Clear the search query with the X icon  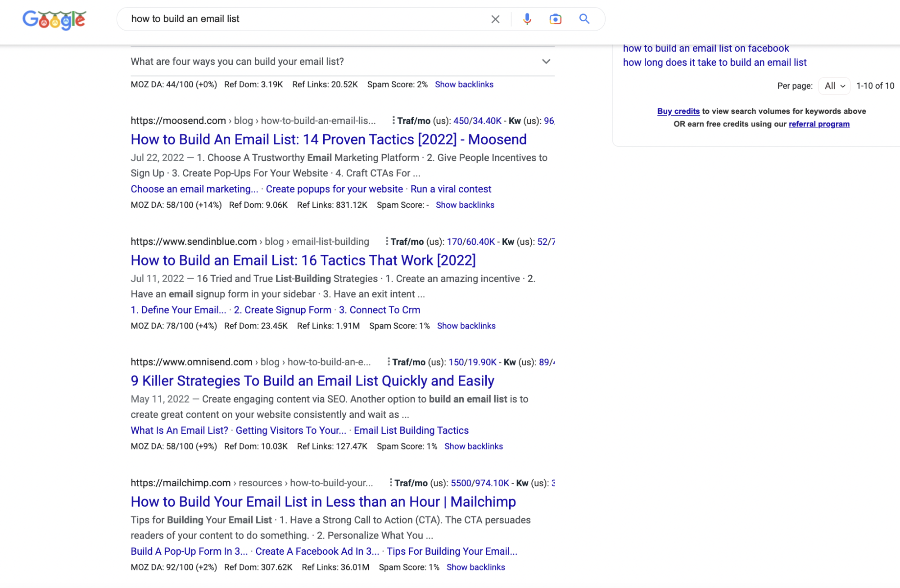pos(495,19)
